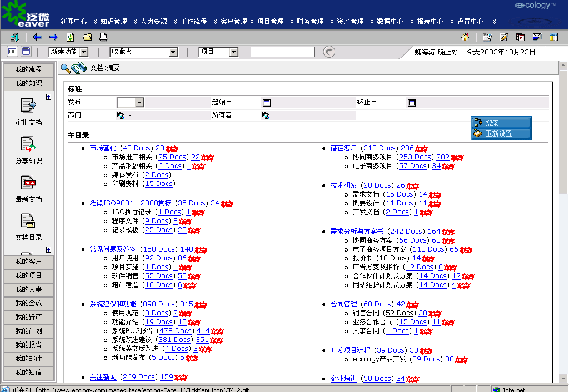Open the 收藏夹 dropdown
The height and width of the screenshot is (392, 569).
[144, 52]
